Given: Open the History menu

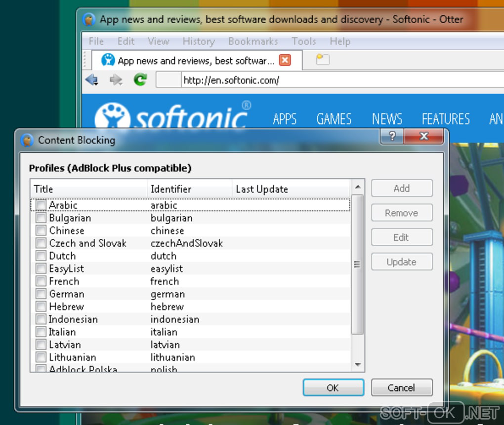Looking at the screenshot, I should 199,41.
